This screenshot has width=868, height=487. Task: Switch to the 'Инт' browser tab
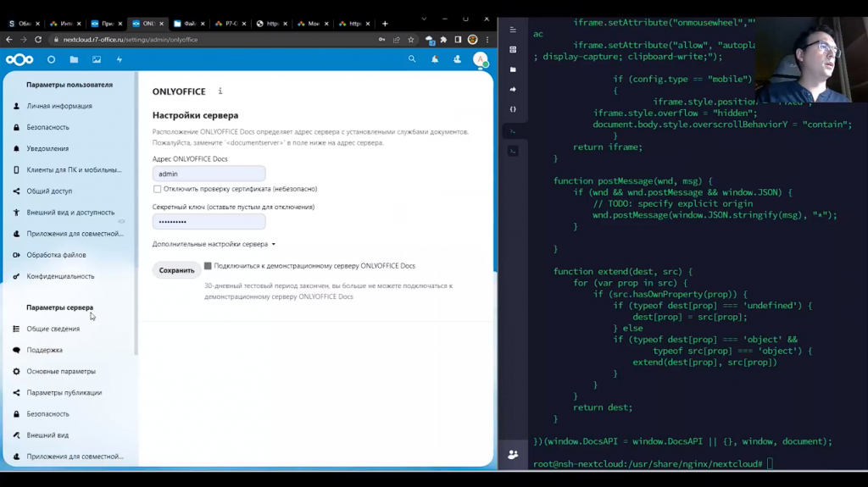pyautogui.click(x=63, y=24)
